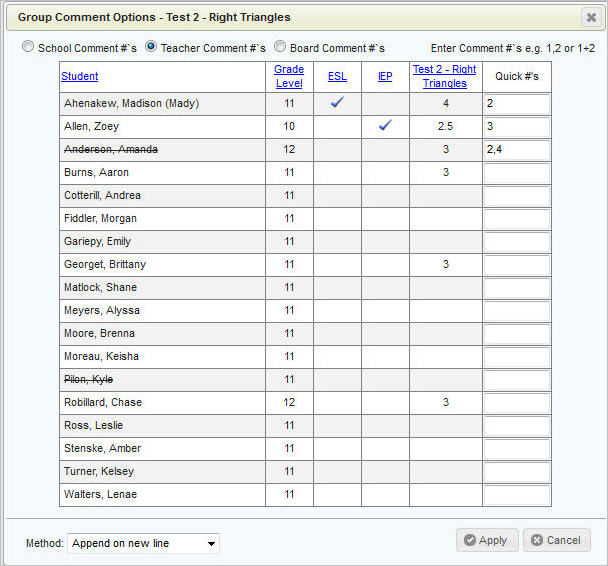
Task: Select Board Comment #'s radio button
Action: [280, 47]
